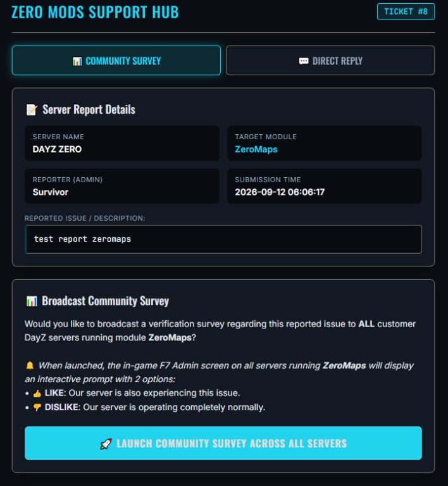Viewport: 448px width, 486px height.
Task: Click the 'Server Report Details' heading
Action: point(89,109)
